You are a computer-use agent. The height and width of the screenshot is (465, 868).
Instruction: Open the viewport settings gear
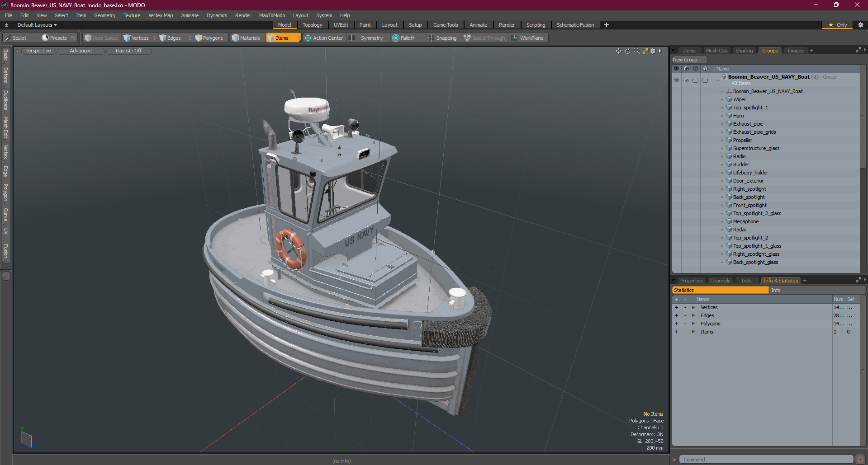653,51
